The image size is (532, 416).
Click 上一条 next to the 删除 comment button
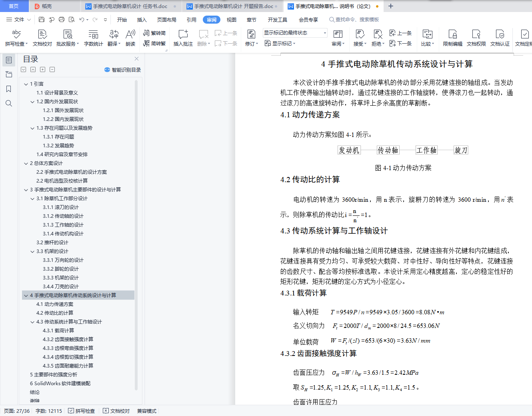pyautogui.click(x=226, y=33)
